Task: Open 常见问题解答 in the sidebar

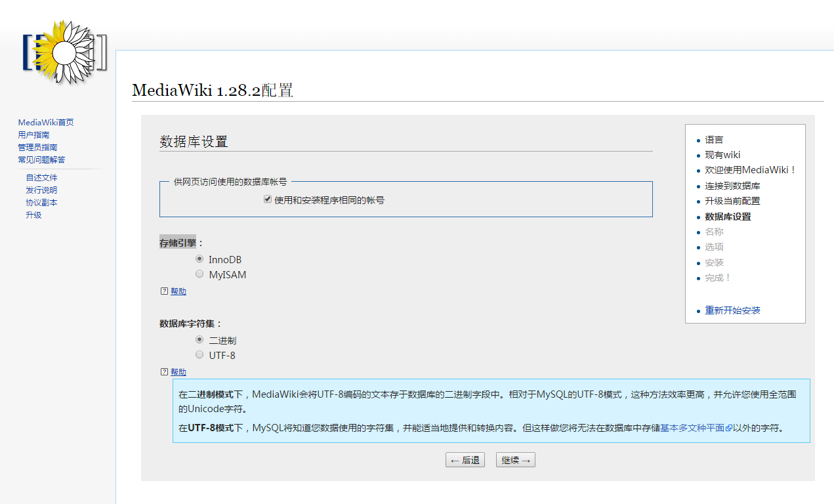Action: click(41, 159)
